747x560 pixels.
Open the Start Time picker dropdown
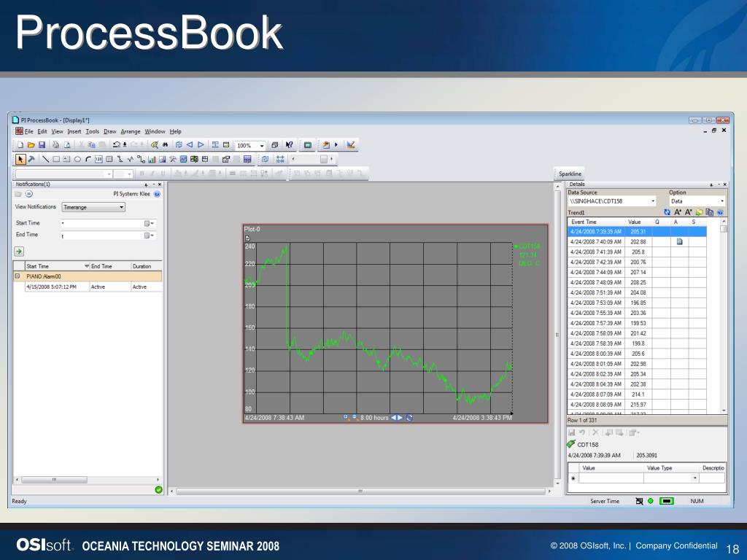point(150,223)
